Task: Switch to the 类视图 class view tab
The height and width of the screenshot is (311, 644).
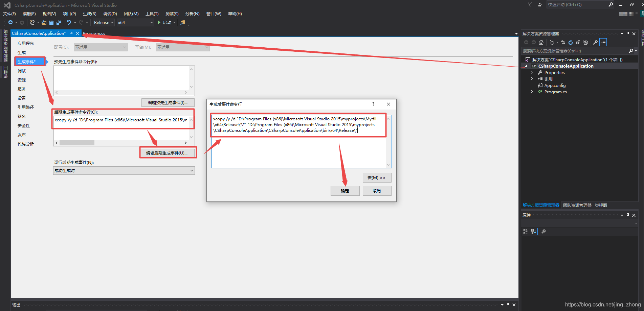Action: point(601,206)
